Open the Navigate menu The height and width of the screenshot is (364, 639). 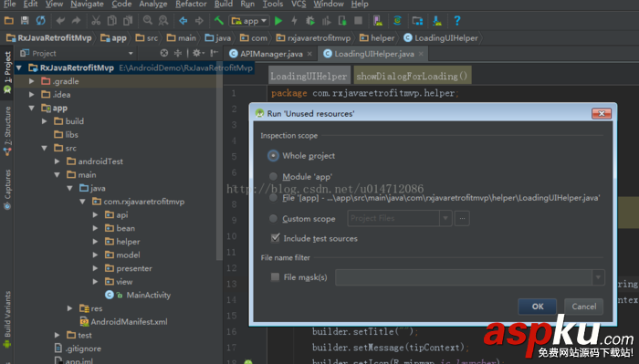pos(88,4)
